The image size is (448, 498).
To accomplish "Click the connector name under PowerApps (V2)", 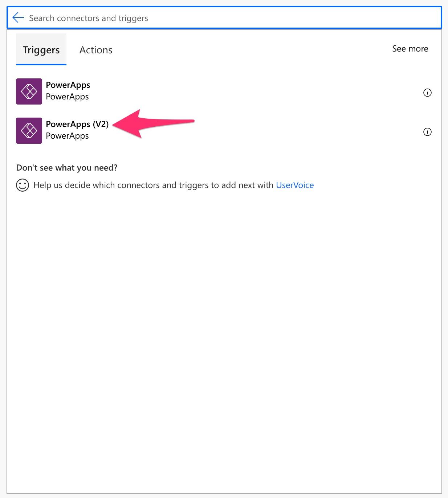I will point(67,136).
